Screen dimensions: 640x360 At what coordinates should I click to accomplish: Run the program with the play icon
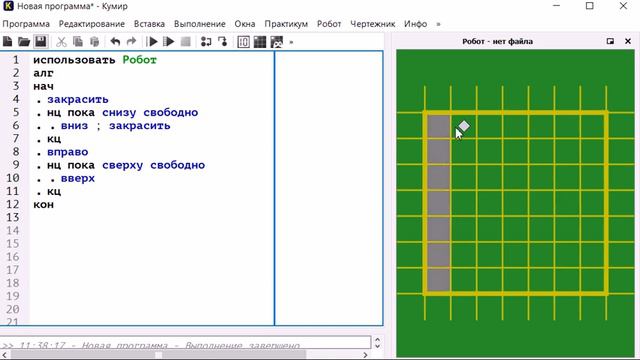click(152, 42)
